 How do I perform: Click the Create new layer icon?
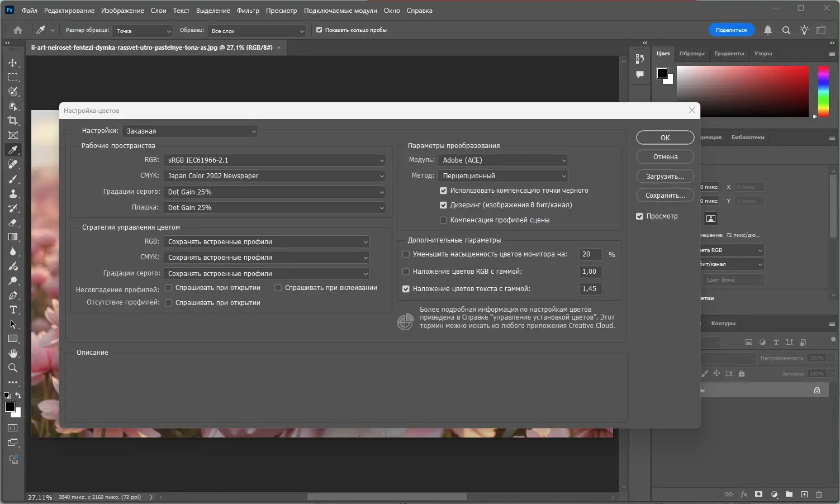(804, 495)
